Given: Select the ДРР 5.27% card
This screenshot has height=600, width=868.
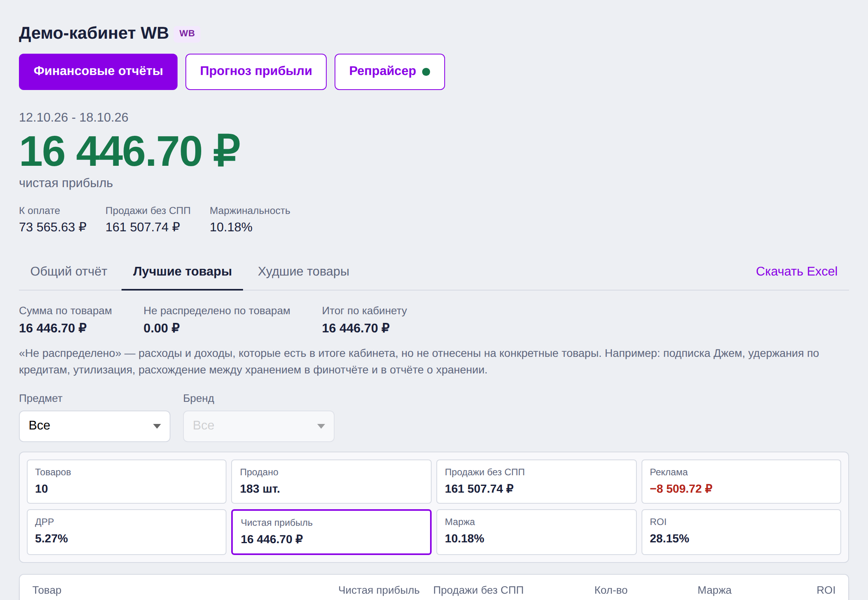Looking at the screenshot, I should point(127,532).
